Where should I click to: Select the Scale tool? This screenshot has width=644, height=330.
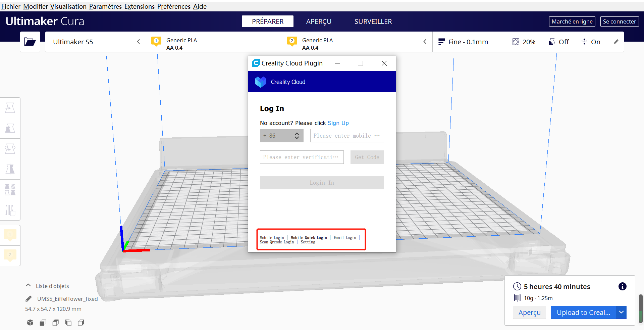10,128
